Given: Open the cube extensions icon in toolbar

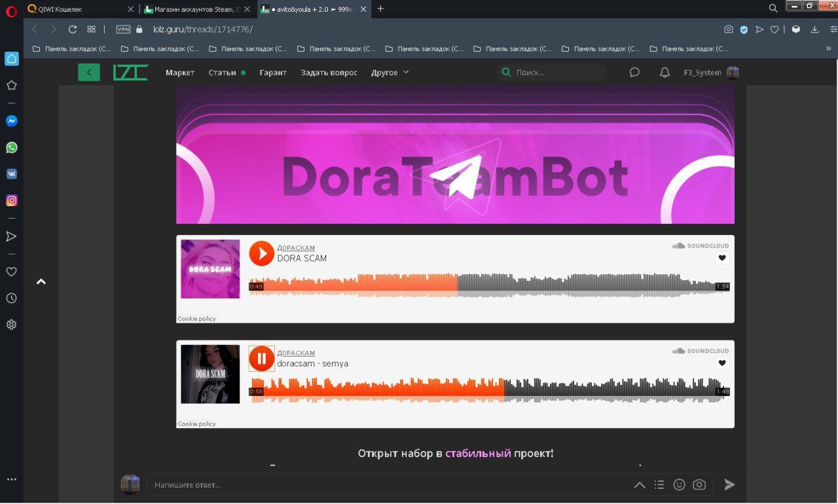Looking at the screenshot, I should point(795,29).
